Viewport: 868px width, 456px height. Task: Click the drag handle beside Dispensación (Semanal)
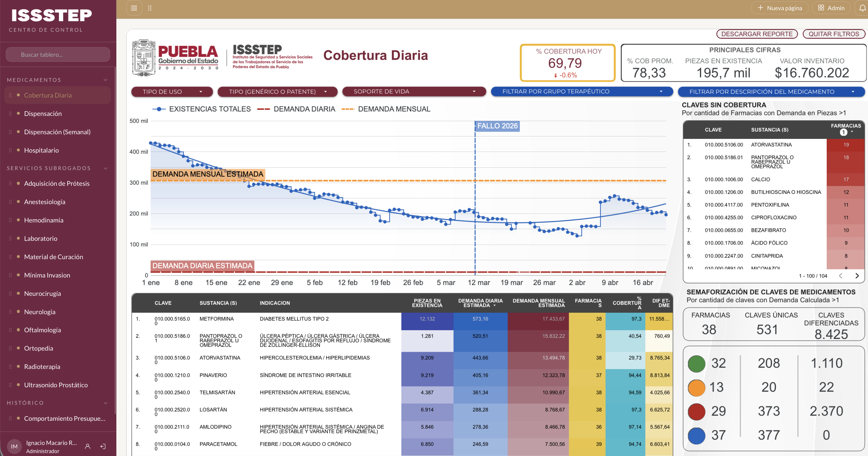10,132
